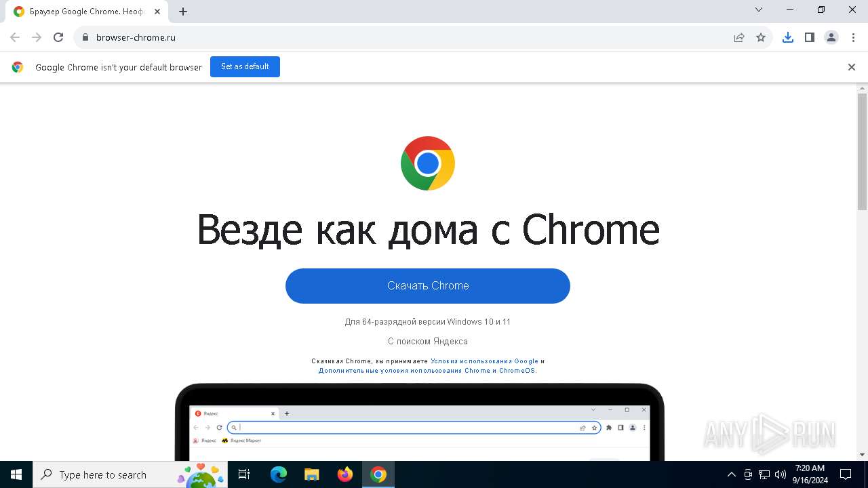Open volume control tray icon

[x=781, y=474]
